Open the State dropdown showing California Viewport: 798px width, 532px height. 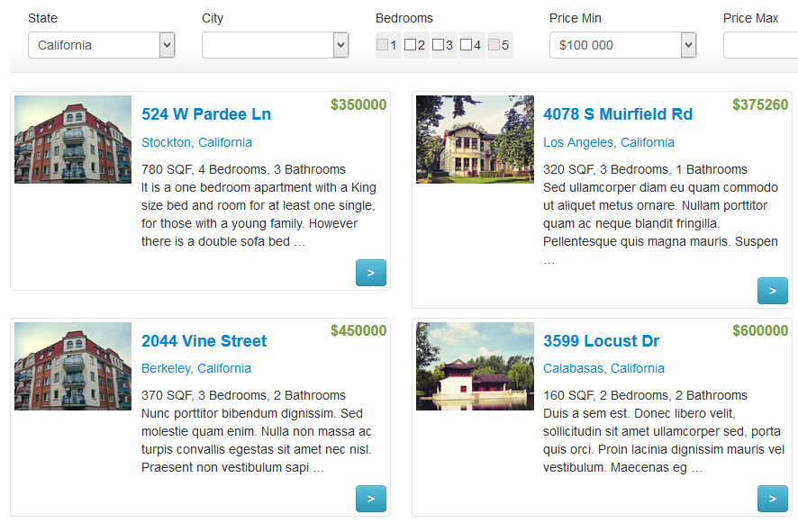click(101, 44)
